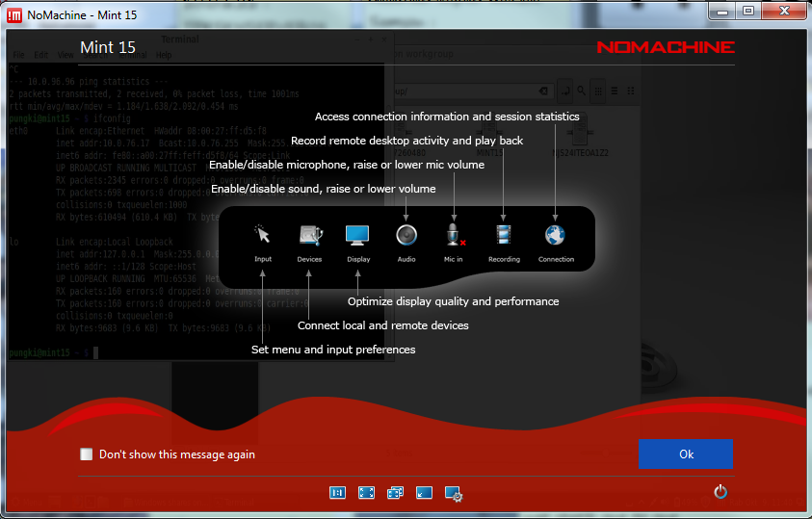
Task: Maximize the NoMachine window
Action: 747,11
